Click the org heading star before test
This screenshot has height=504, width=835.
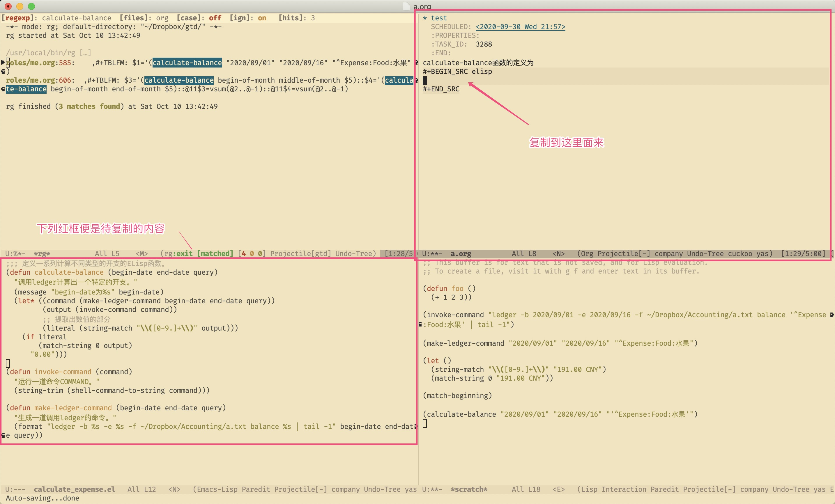(424, 18)
